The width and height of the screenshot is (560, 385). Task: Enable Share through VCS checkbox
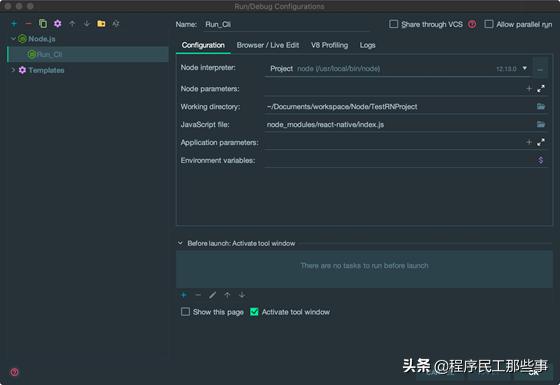point(394,24)
